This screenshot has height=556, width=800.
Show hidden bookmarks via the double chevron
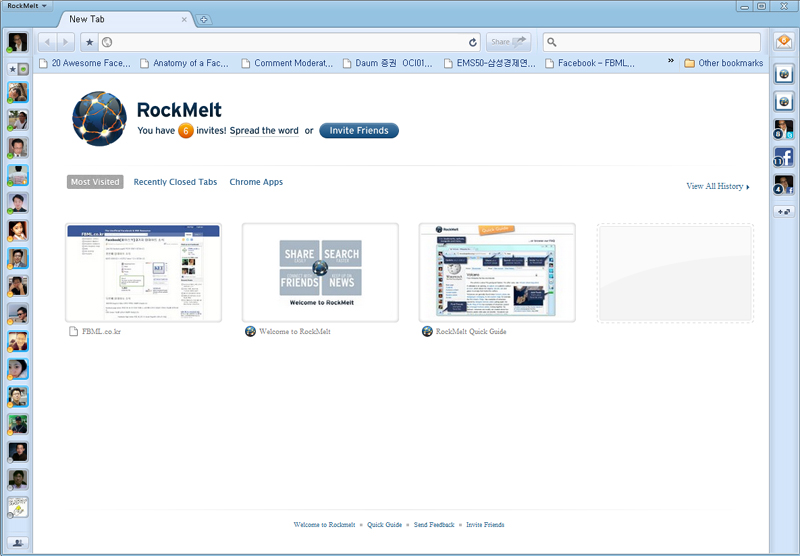(671, 61)
